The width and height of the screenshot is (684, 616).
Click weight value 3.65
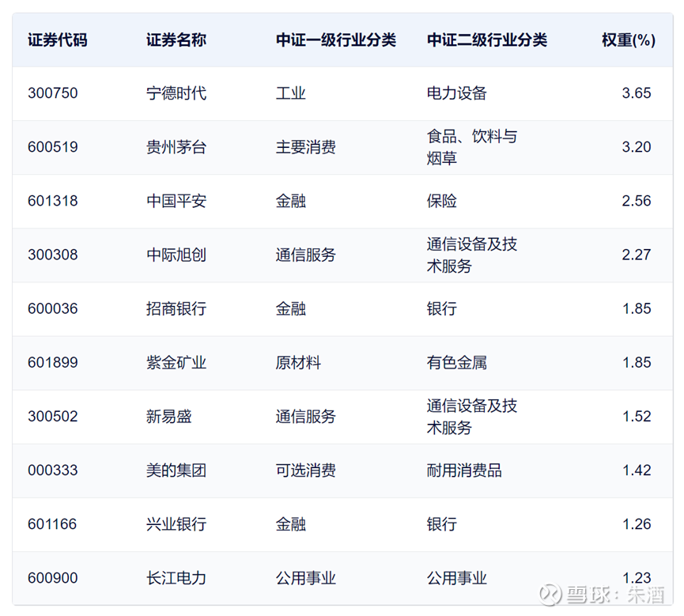[x=637, y=93]
